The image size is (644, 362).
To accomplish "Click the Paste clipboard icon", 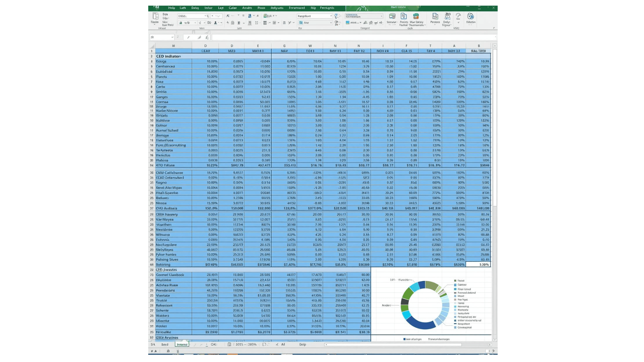I will click(x=155, y=16).
